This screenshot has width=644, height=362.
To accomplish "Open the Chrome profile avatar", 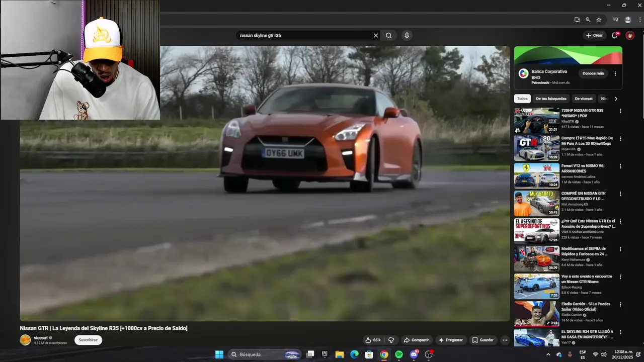I will click(628, 20).
